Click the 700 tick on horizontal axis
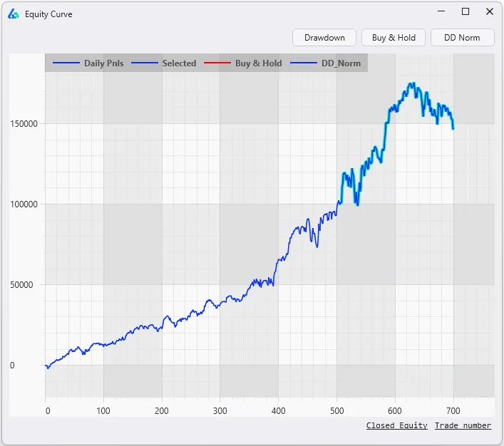Screen dimensions: 504x446 (453, 410)
